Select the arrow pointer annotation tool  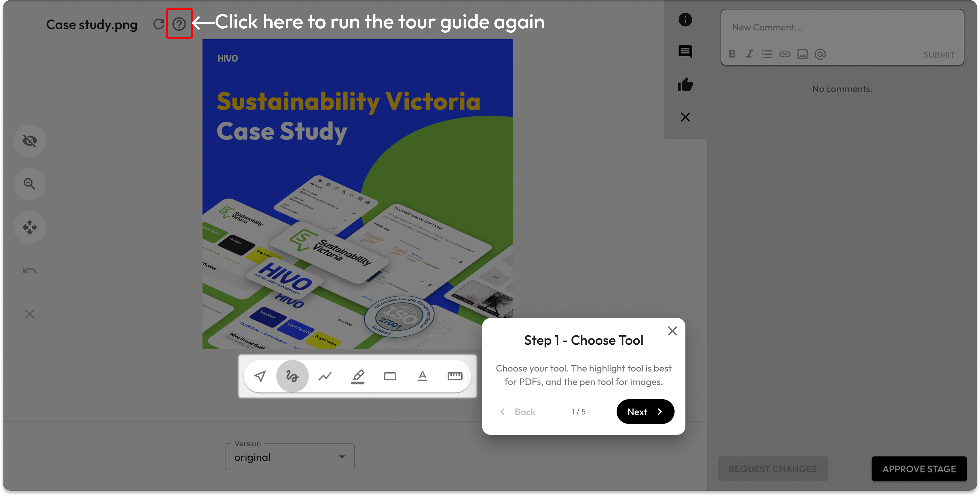(x=260, y=376)
